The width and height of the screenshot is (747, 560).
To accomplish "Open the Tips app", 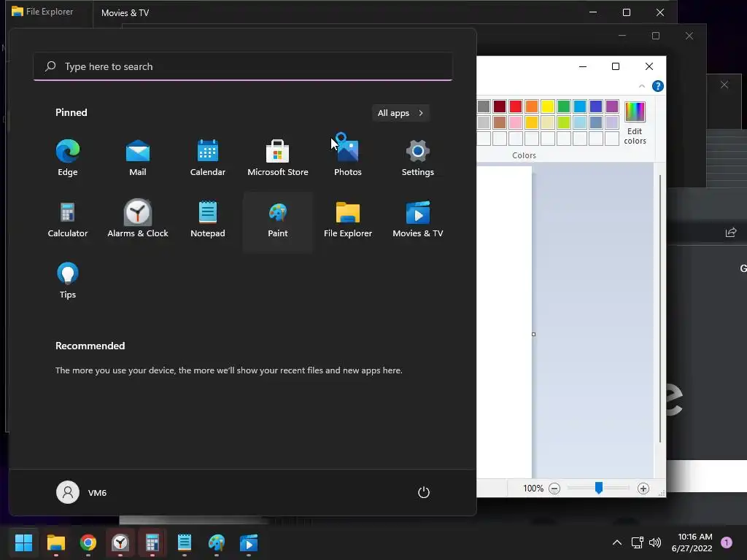I will click(68, 281).
